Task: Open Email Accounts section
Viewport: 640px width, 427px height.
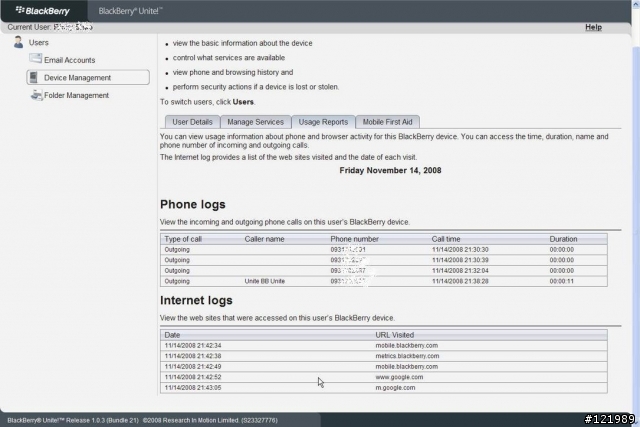Action: (69, 60)
